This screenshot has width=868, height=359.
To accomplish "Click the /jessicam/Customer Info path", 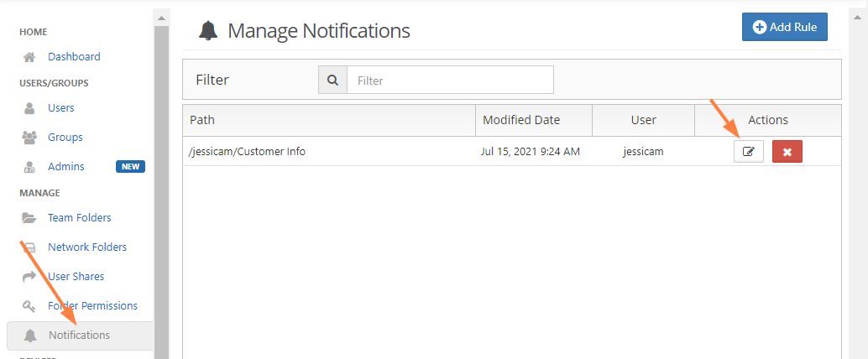I will click(248, 152).
